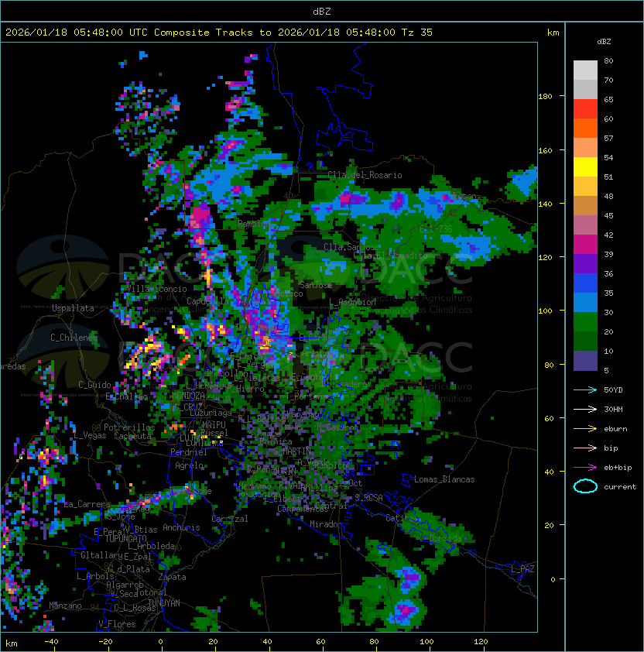Click the Zapata map label
644x652 pixels.
point(172,577)
